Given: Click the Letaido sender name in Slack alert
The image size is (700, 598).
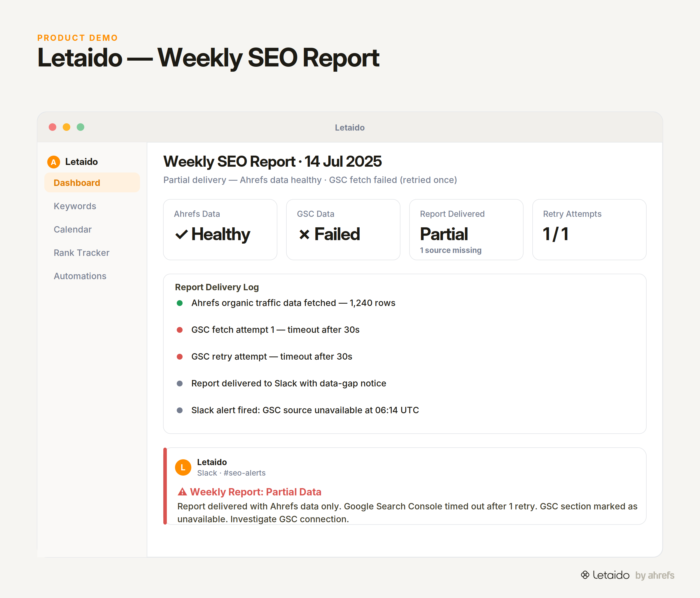Looking at the screenshot, I should [212, 462].
